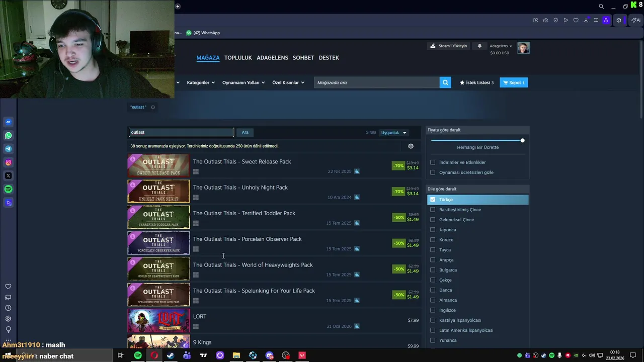Click the taskbar volume speaker icon
Viewport: 644px width, 362px height.
point(592,355)
